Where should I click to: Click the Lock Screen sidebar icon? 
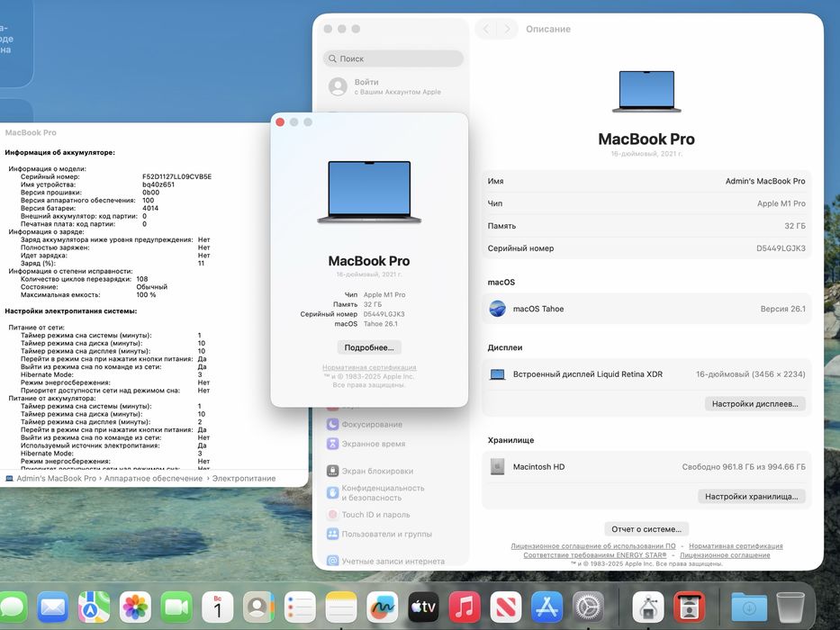point(333,471)
